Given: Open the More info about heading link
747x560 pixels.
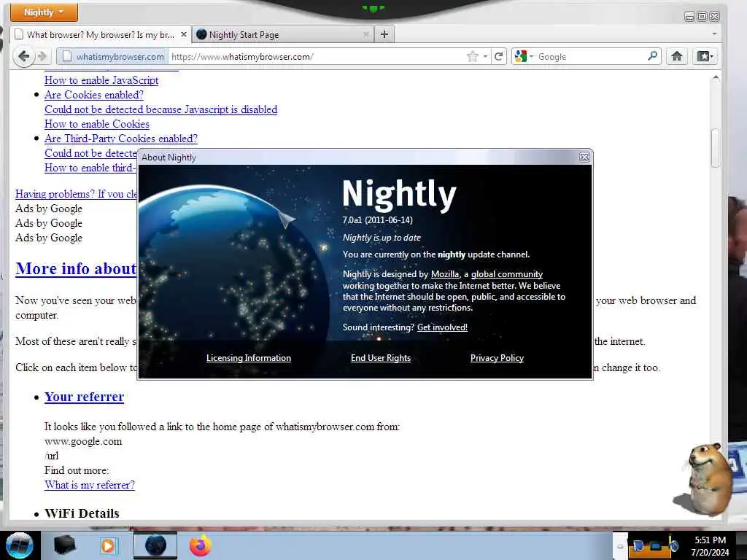Looking at the screenshot, I should point(76,268).
